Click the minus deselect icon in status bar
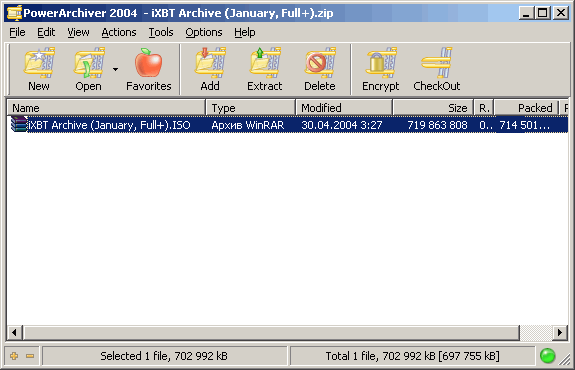Viewport: 575px width, 370px height. click(30, 356)
